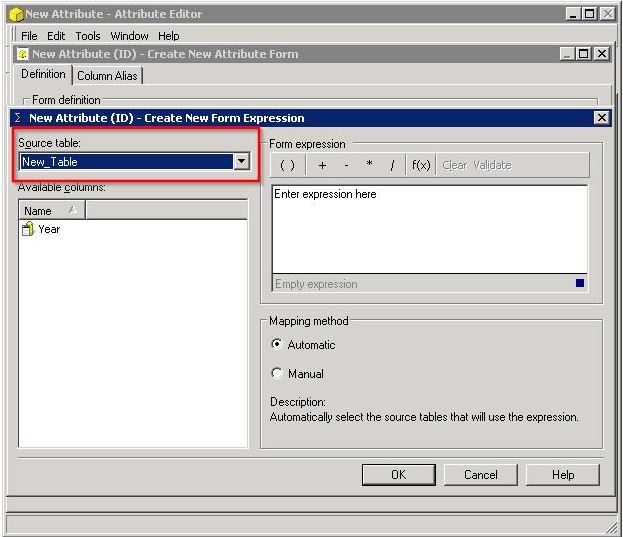
Task: Minimize the Attribute Editor window
Action: 573,14
